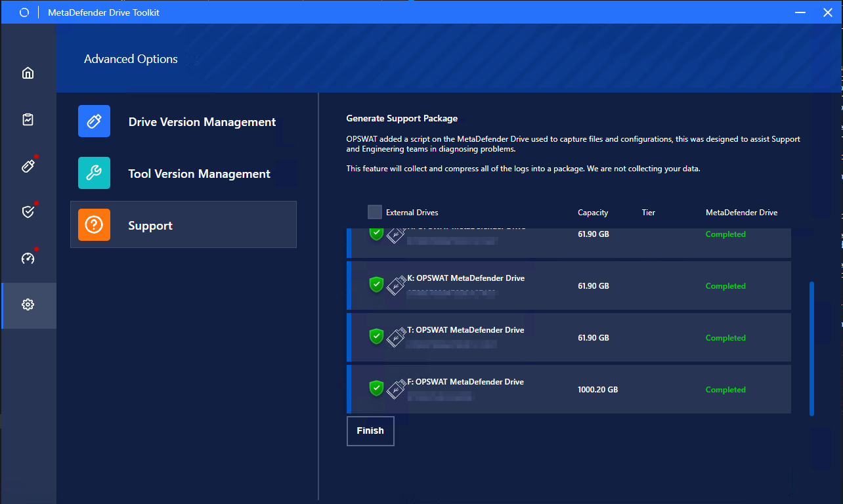Click the Generate Support Package heading
The image size is (843, 504).
pos(402,119)
